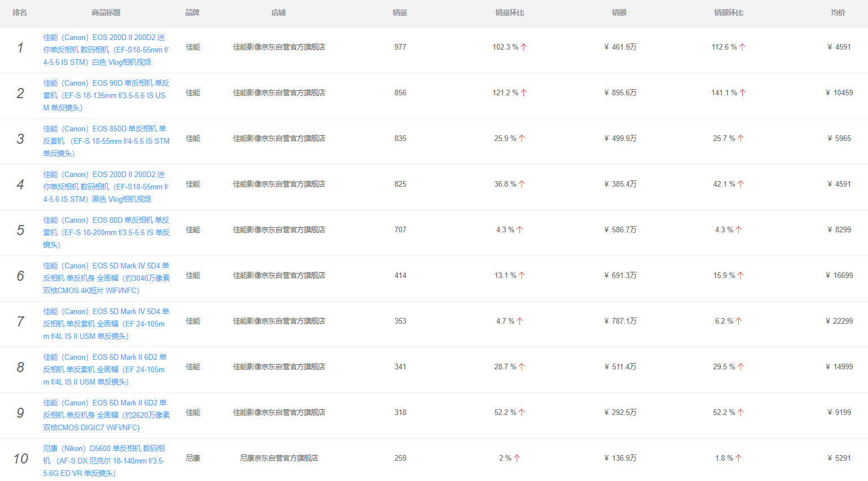
Task: Click the red up arrow beside 102.3 %
Action: click(x=523, y=47)
